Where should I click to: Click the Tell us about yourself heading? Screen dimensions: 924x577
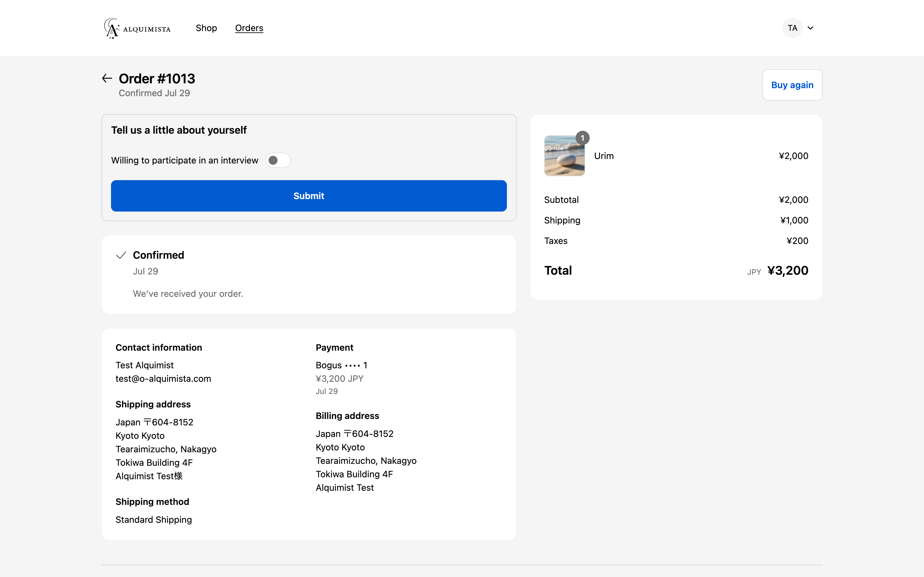tap(179, 130)
